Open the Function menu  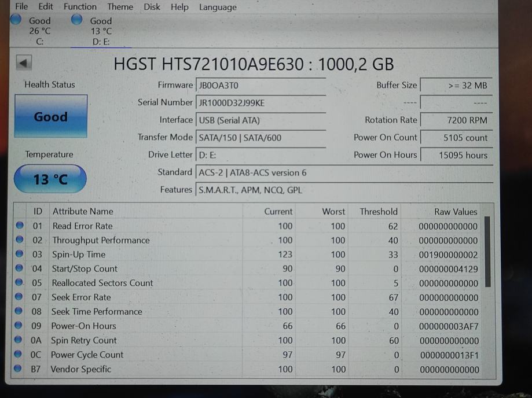click(80, 7)
